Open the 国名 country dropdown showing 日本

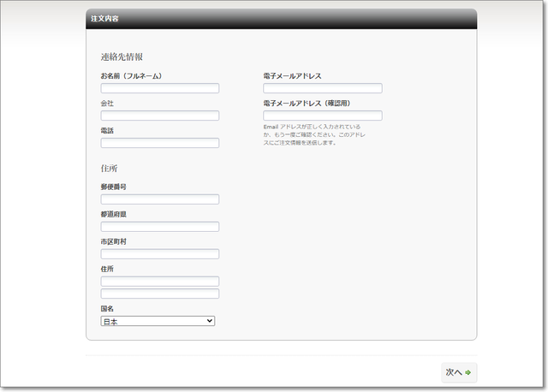(x=158, y=321)
